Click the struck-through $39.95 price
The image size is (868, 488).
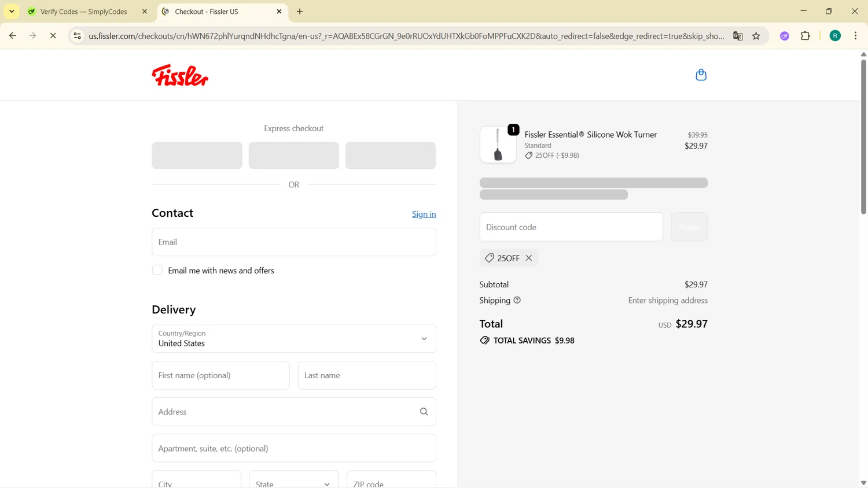pyautogui.click(x=697, y=135)
